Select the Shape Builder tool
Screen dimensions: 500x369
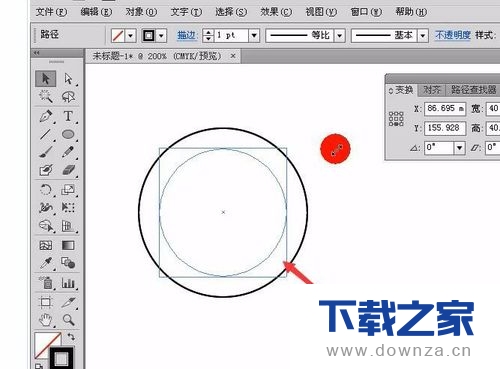click(x=46, y=226)
